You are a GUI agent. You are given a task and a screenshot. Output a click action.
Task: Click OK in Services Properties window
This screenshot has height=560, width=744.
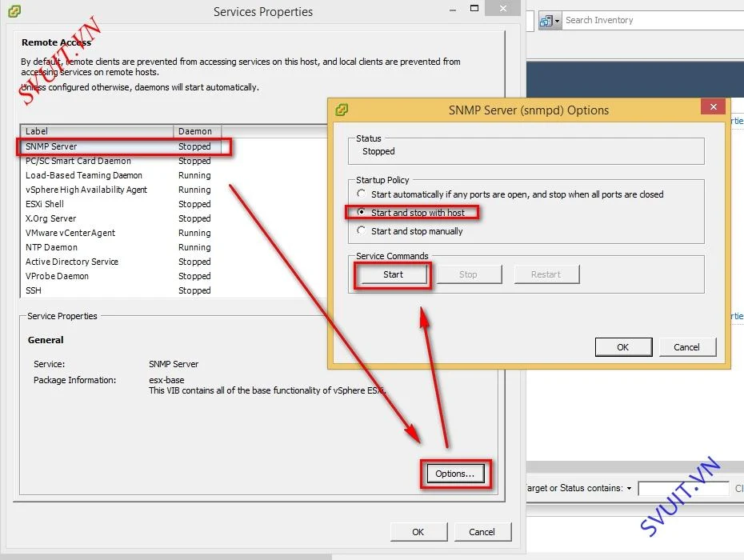pos(418,532)
